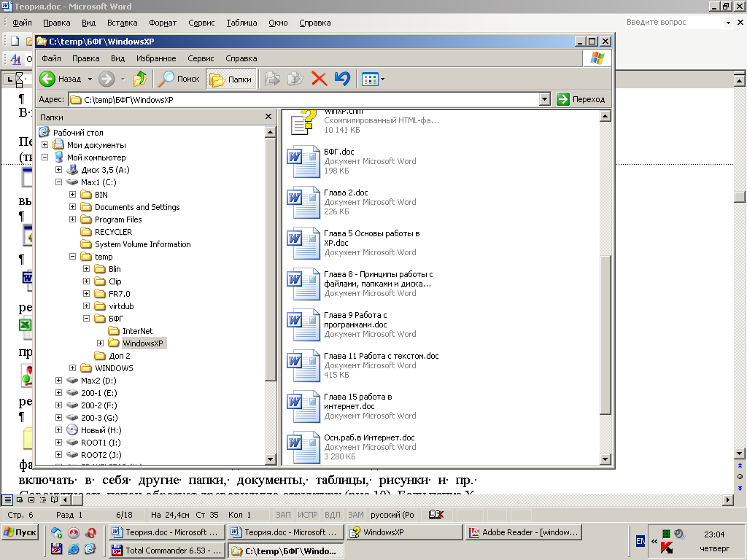Open Word's Формат menu
Viewport: 747px width, 560px height.
tap(163, 23)
